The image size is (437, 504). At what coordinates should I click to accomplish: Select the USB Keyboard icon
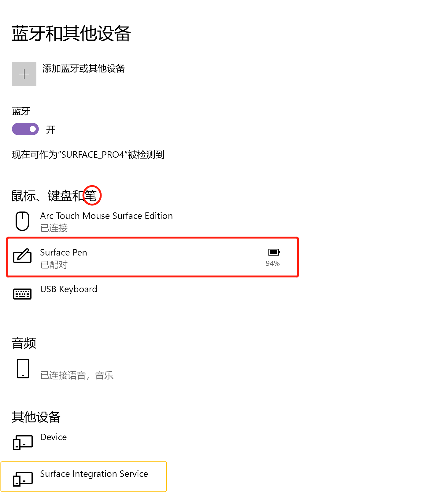pos(22,294)
